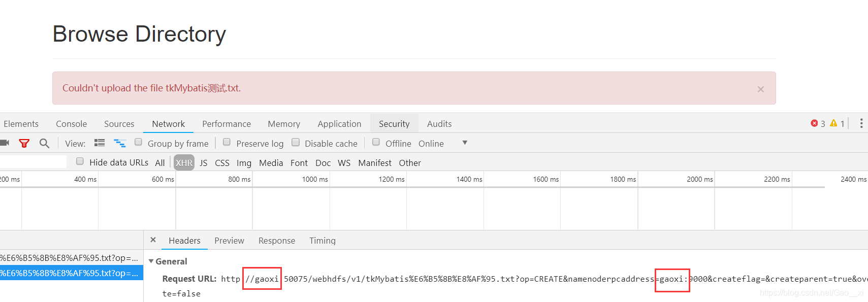The width and height of the screenshot is (868, 302).
Task: Filter requests by WS
Action: click(x=344, y=163)
